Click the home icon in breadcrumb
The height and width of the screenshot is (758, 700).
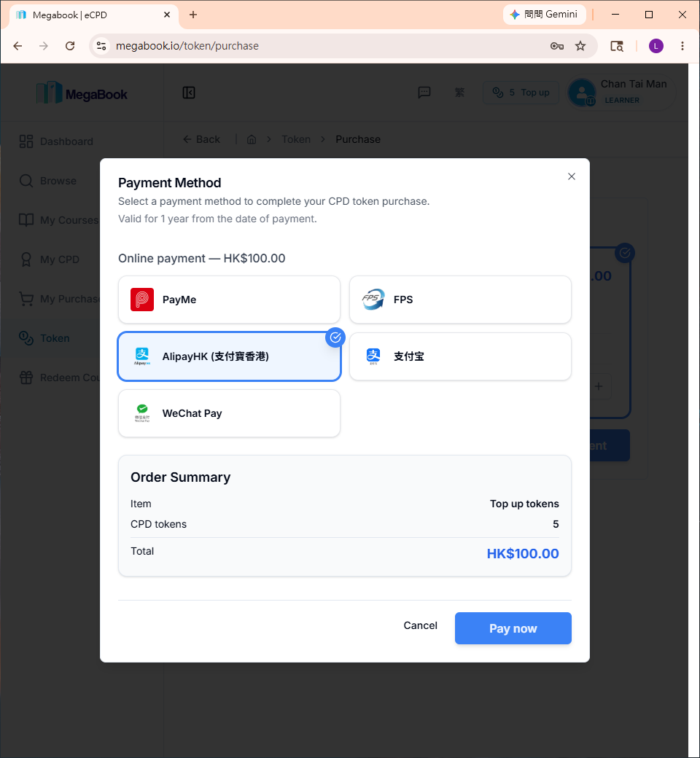(x=252, y=139)
